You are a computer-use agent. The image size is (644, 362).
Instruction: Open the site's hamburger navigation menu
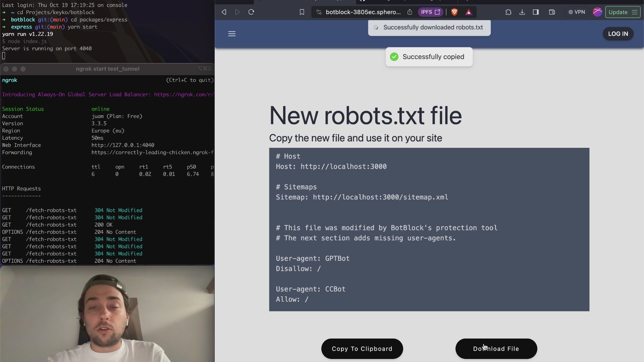coord(232,34)
